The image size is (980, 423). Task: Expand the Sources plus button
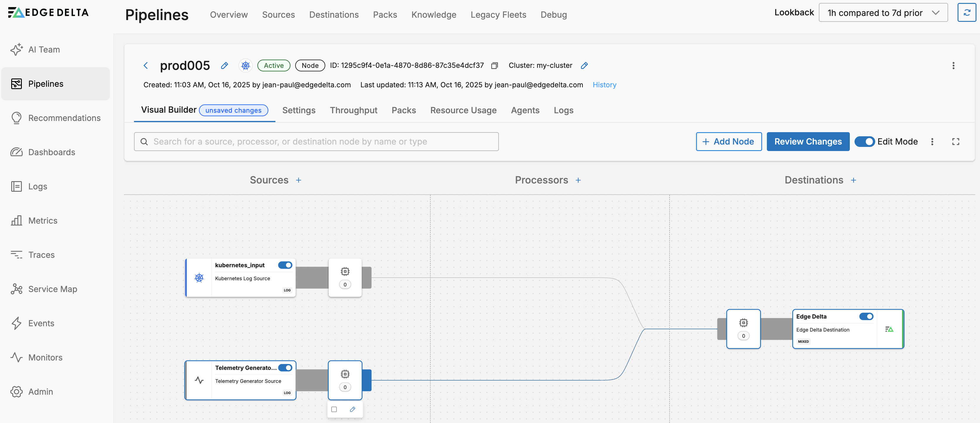click(299, 180)
